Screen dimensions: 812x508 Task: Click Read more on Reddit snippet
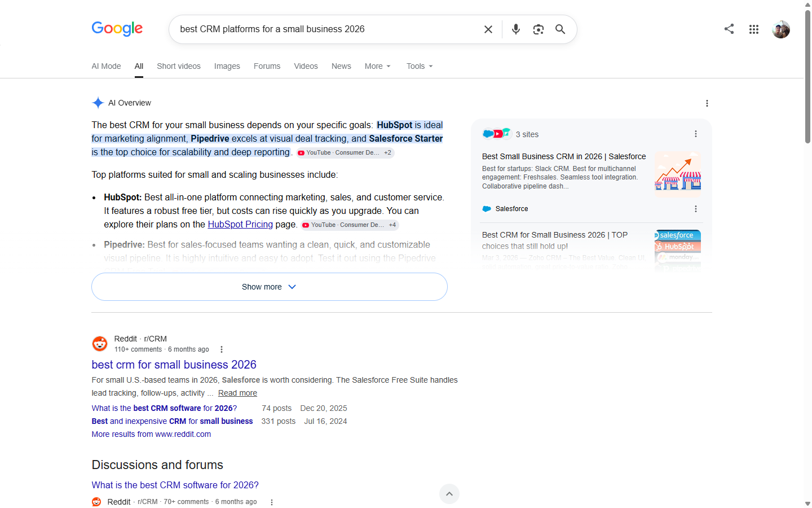coord(237,393)
